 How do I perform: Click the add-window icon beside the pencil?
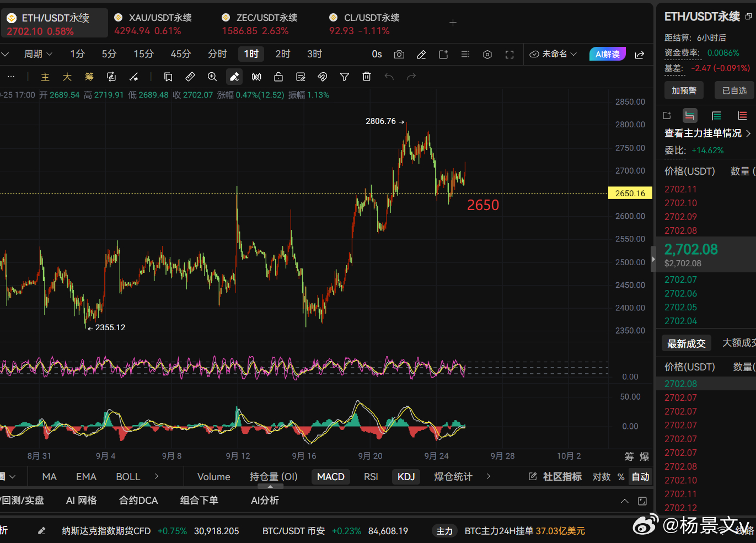(x=443, y=55)
